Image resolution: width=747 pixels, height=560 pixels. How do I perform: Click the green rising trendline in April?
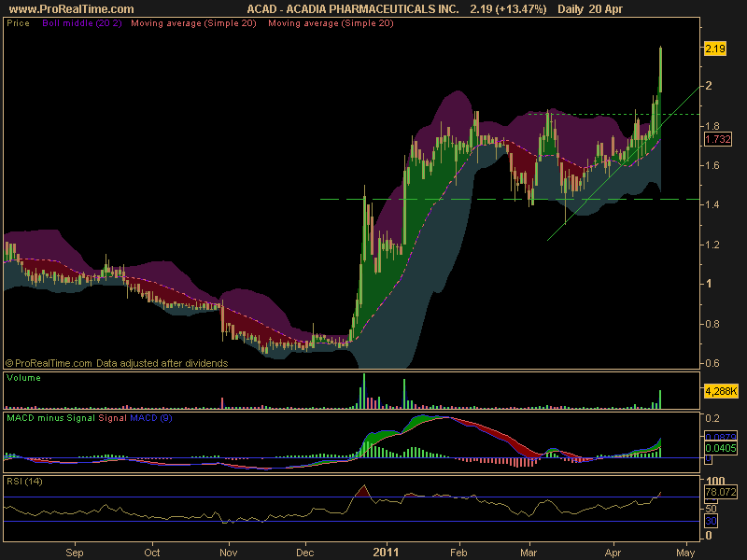tap(624, 163)
